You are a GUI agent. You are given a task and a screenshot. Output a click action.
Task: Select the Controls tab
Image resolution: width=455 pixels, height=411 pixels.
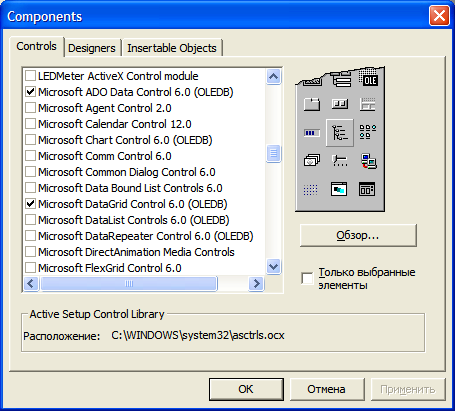pyautogui.click(x=36, y=46)
